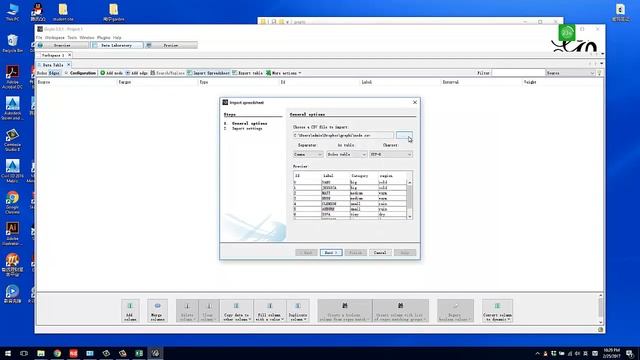Switch table view to Edges
Screen dimensions: 640x360
(x=55, y=73)
